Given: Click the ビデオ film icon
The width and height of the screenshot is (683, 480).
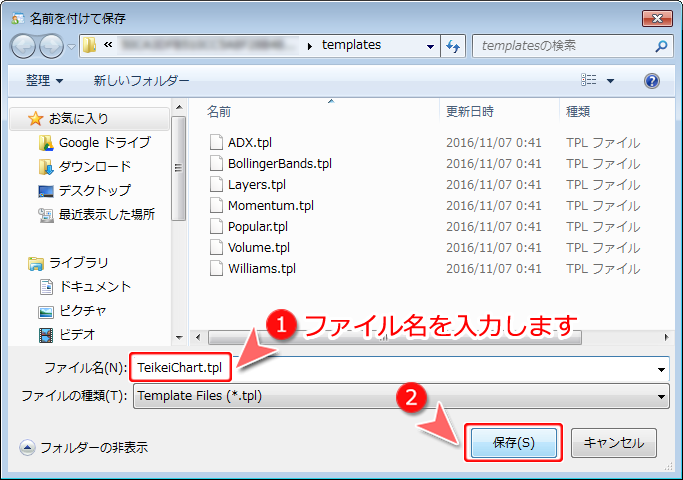Looking at the screenshot, I should click(x=46, y=335).
